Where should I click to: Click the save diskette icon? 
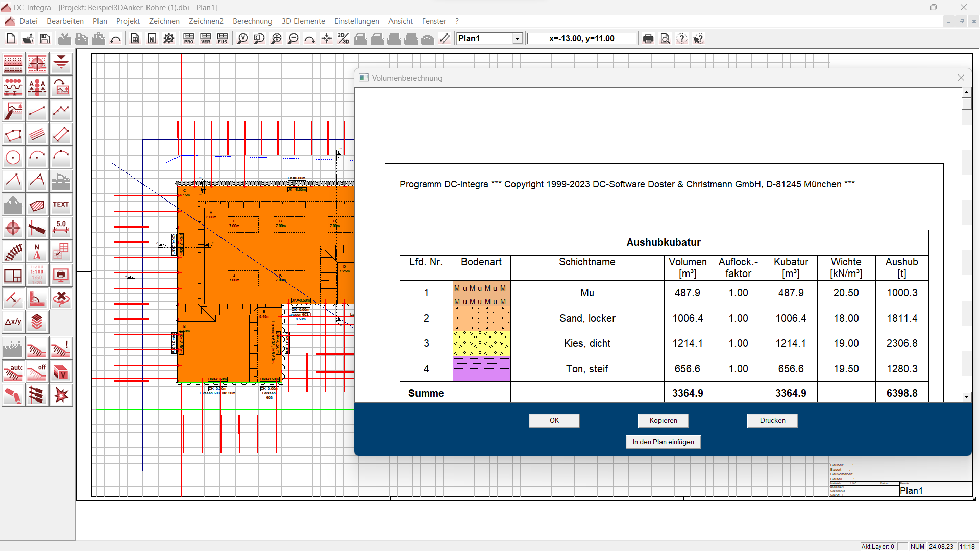[x=45, y=39]
